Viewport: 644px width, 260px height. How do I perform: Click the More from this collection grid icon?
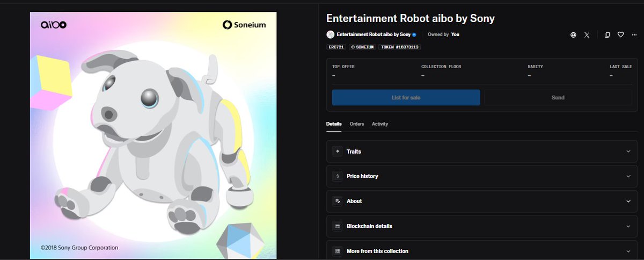click(x=337, y=251)
